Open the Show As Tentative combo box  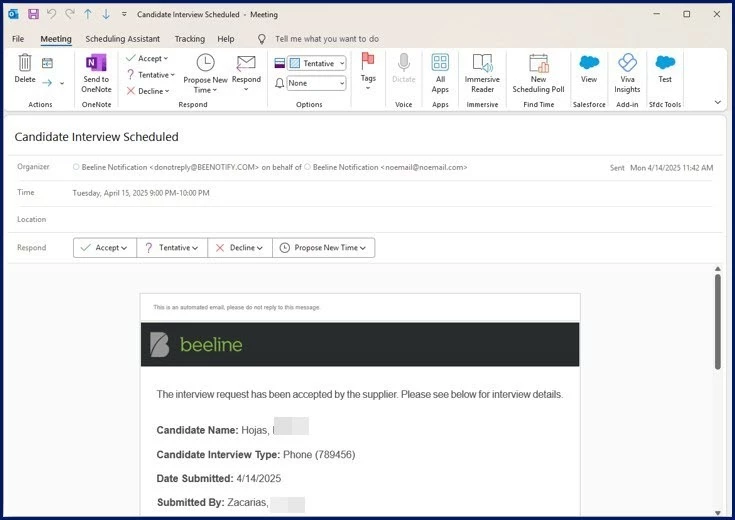316,63
